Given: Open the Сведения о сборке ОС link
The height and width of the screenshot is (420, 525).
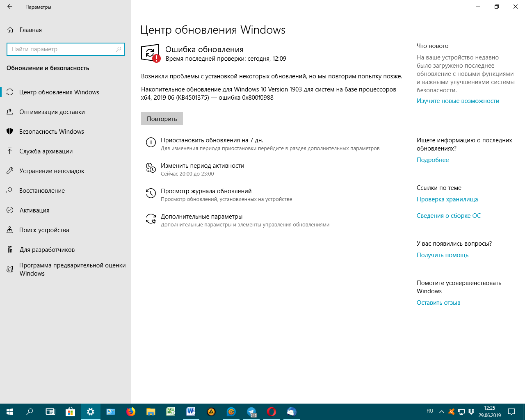Looking at the screenshot, I should point(449,216).
